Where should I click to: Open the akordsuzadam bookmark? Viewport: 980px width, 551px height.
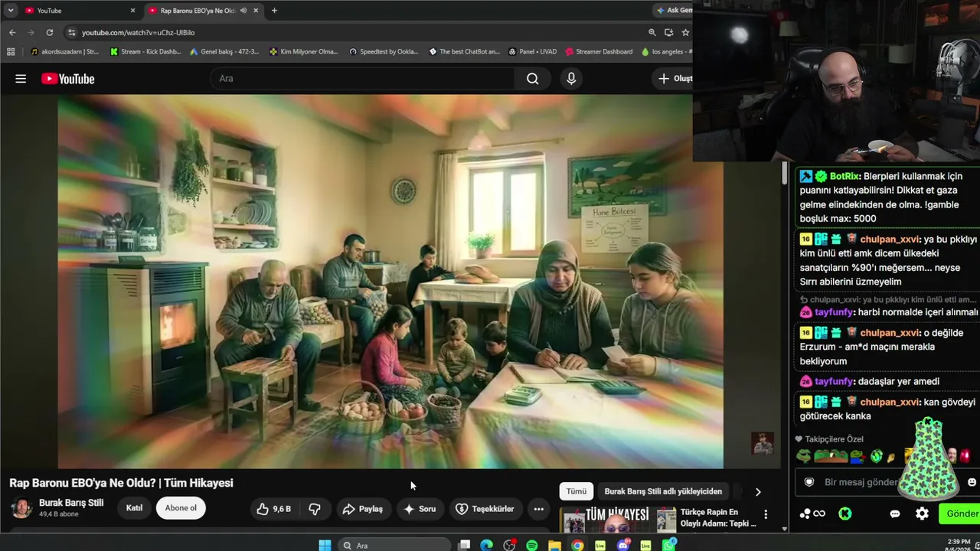(64, 52)
